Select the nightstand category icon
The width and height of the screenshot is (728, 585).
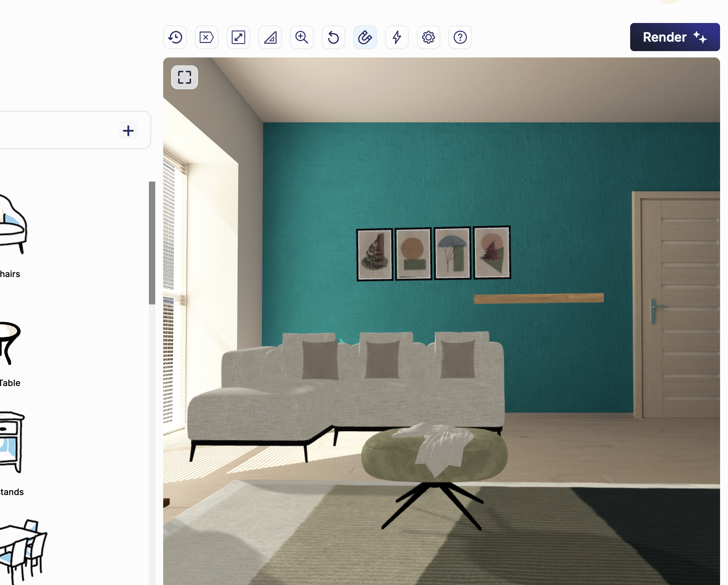point(12,442)
